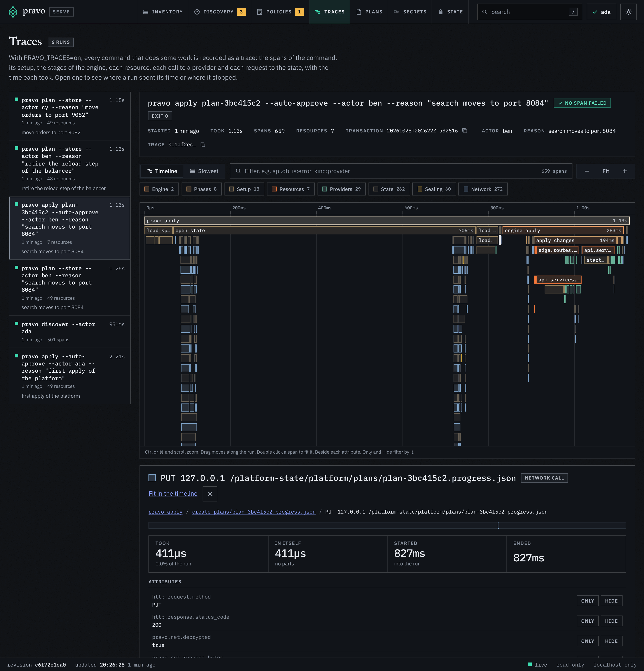
Task: Zoom in the timeline with the plus icon
Action: (x=625, y=171)
